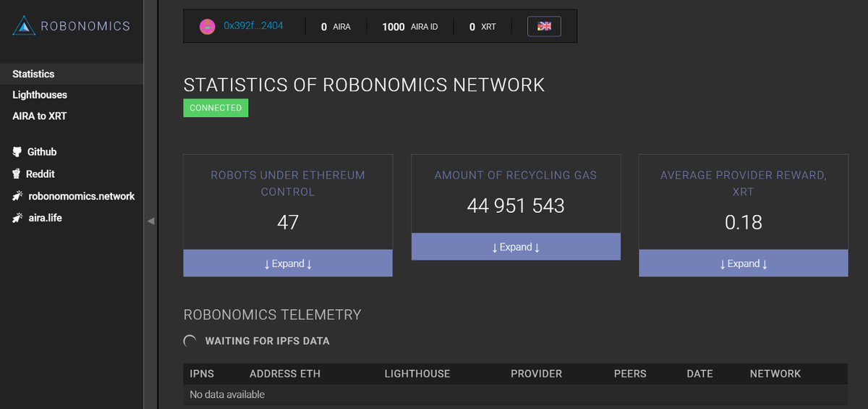Open the AIRA to XRT page
The height and width of the screenshot is (409, 868).
(x=40, y=116)
